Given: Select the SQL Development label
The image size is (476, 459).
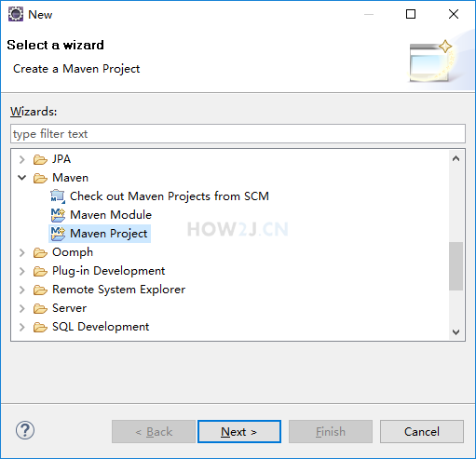Looking at the screenshot, I should click(x=101, y=327).
